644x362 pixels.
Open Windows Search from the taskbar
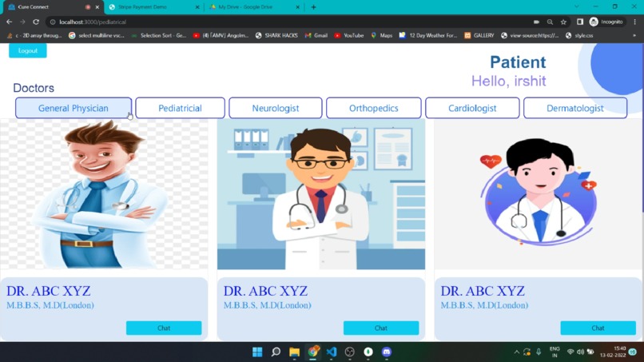coord(276,352)
